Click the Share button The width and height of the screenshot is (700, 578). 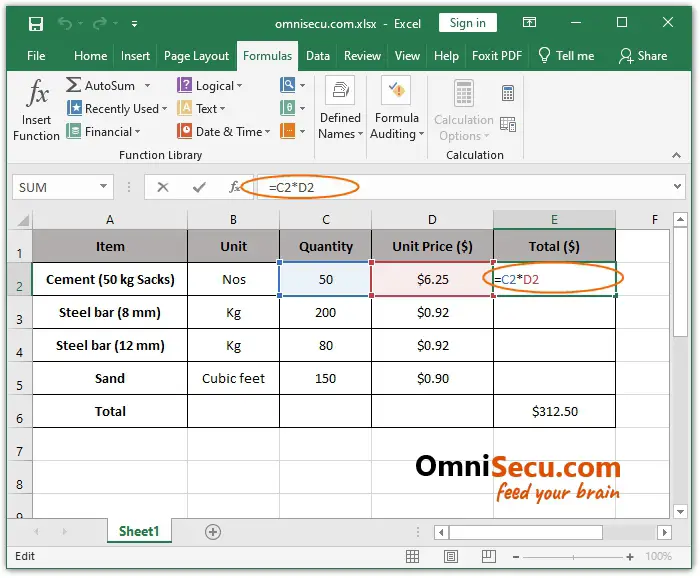pos(642,56)
